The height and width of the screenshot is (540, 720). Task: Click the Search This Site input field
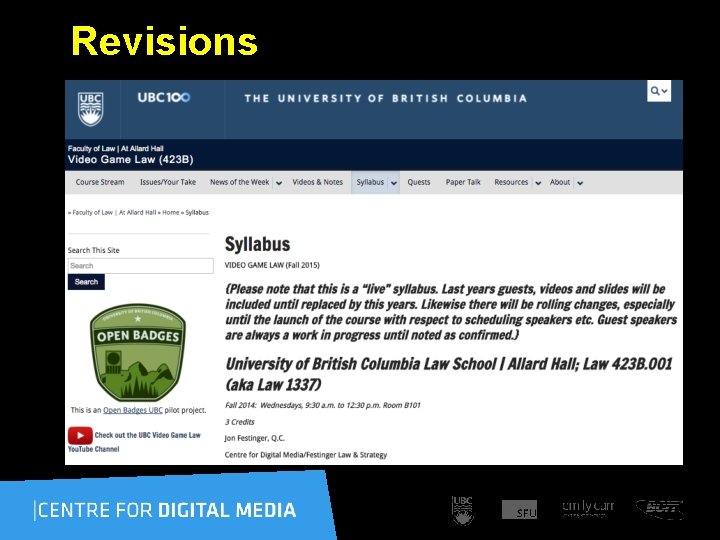(x=141, y=266)
